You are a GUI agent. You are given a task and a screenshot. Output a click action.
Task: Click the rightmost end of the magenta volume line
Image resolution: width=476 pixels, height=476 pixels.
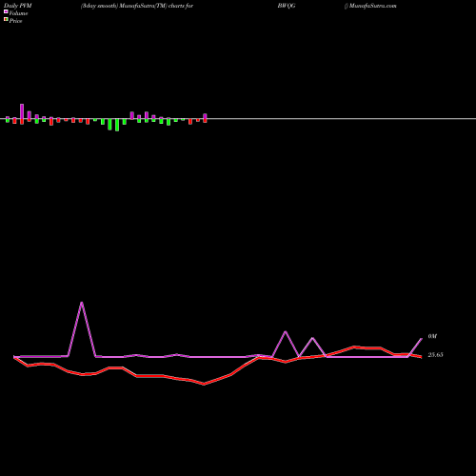422,339
